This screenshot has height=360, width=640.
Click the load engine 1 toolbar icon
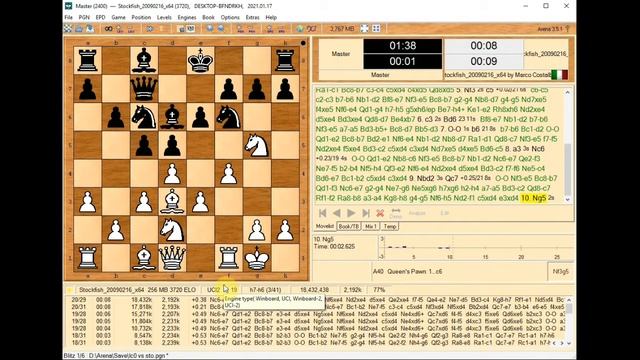click(x=120, y=29)
